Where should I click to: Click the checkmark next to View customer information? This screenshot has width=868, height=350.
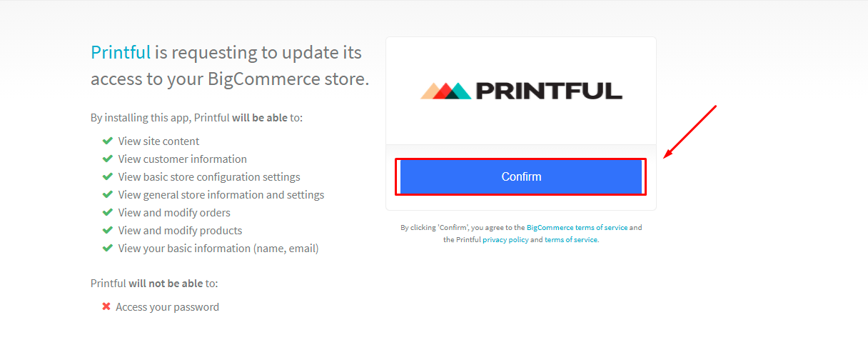click(107, 159)
